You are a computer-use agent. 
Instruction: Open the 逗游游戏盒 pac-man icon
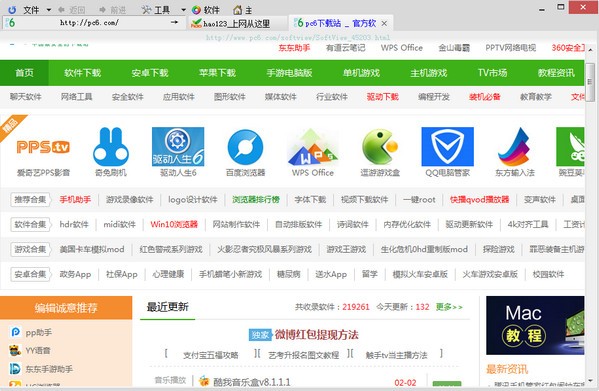380,147
